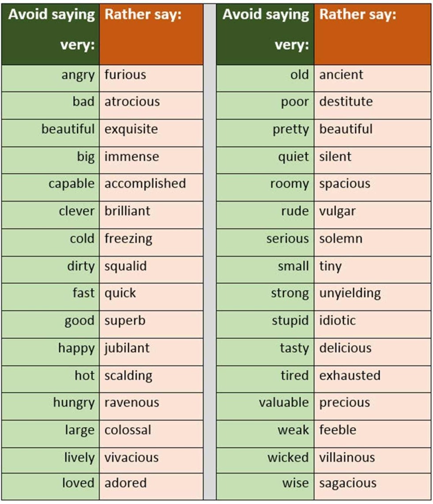
Task: Click the 'exquisite' cell
Action: point(131,129)
